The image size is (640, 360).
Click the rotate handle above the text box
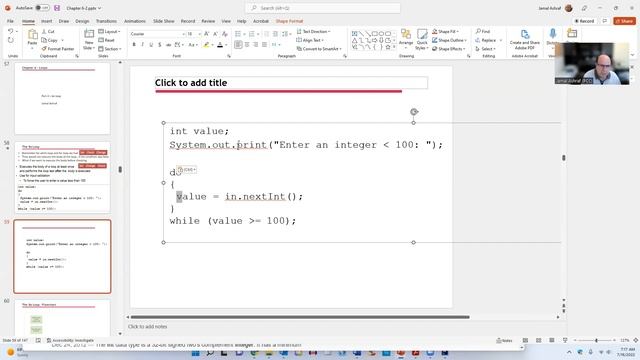point(414,111)
